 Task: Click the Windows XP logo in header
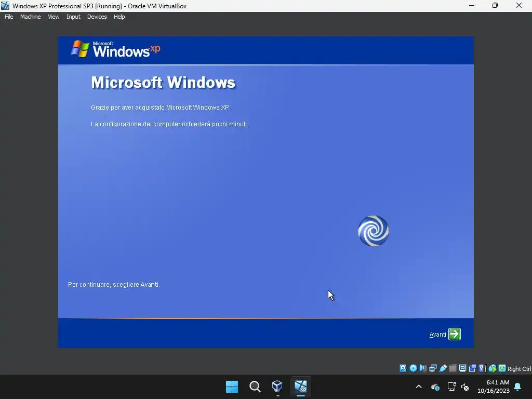pyautogui.click(x=115, y=49)
